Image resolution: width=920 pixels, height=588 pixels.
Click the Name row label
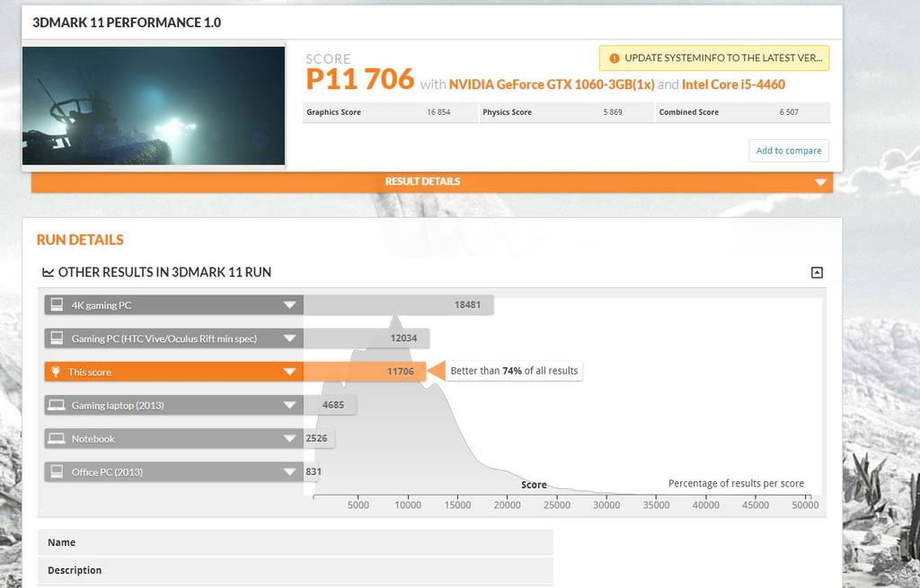click(62, 542)
